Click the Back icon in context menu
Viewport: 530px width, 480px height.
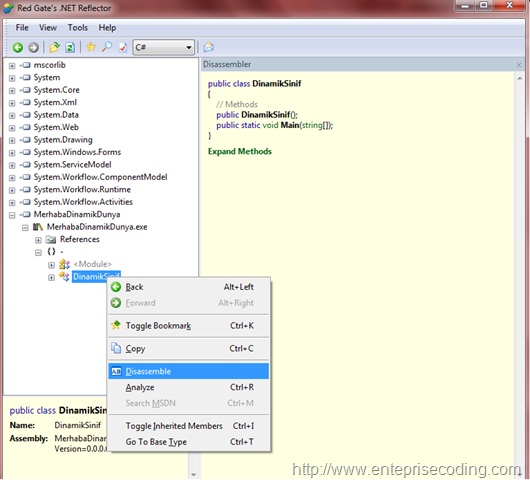tap(116, 287)
